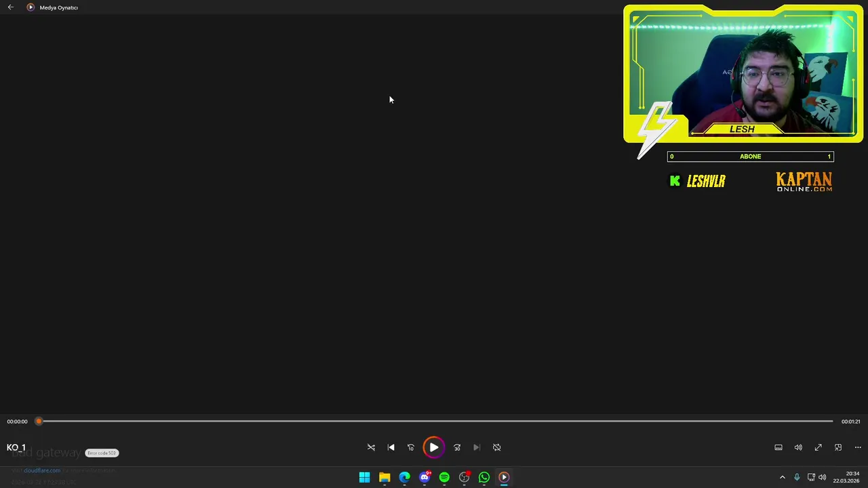Rewind 10 seconds
Screen dimensions: 868x488
pos(410,447)
